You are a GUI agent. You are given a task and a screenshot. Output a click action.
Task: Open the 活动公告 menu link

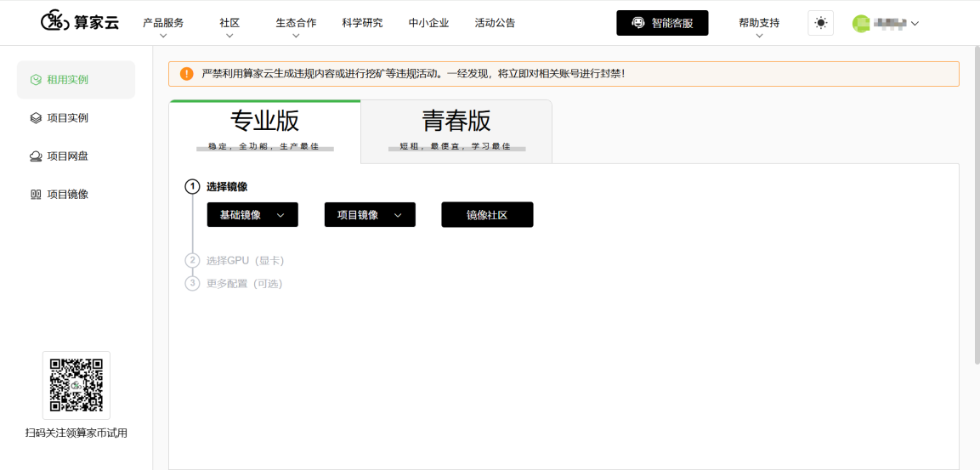[x=495, y=23]
